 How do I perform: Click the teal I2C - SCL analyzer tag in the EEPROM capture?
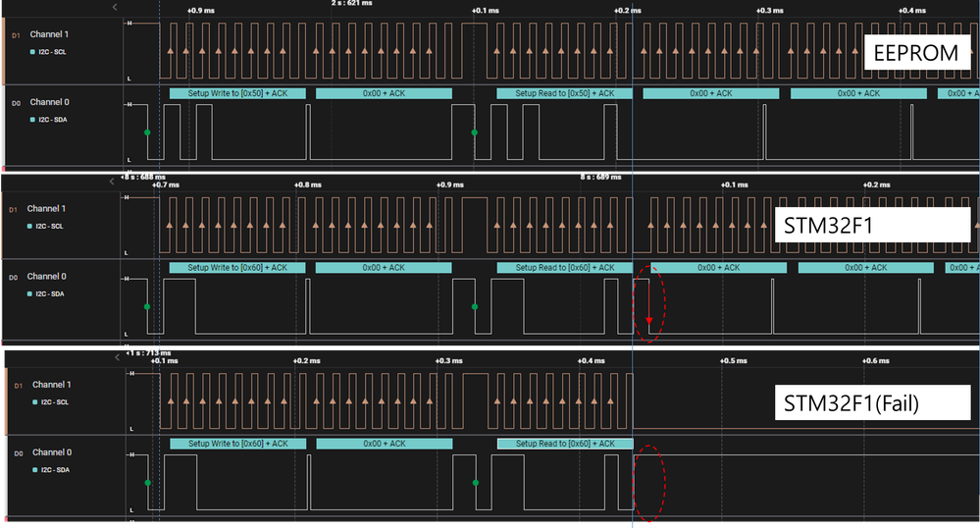52,51
